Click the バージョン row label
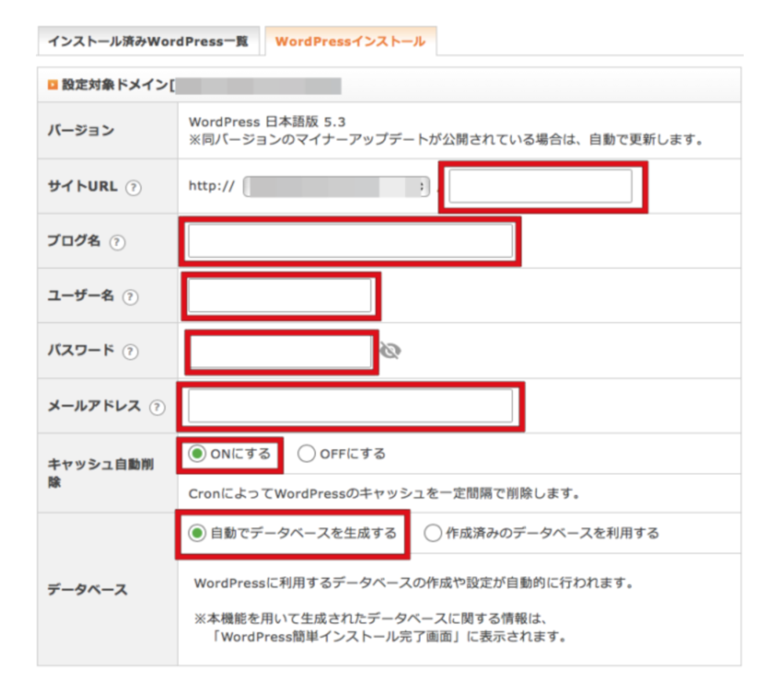The height and width of the screenshot is (692, 784). click(81, 130)
